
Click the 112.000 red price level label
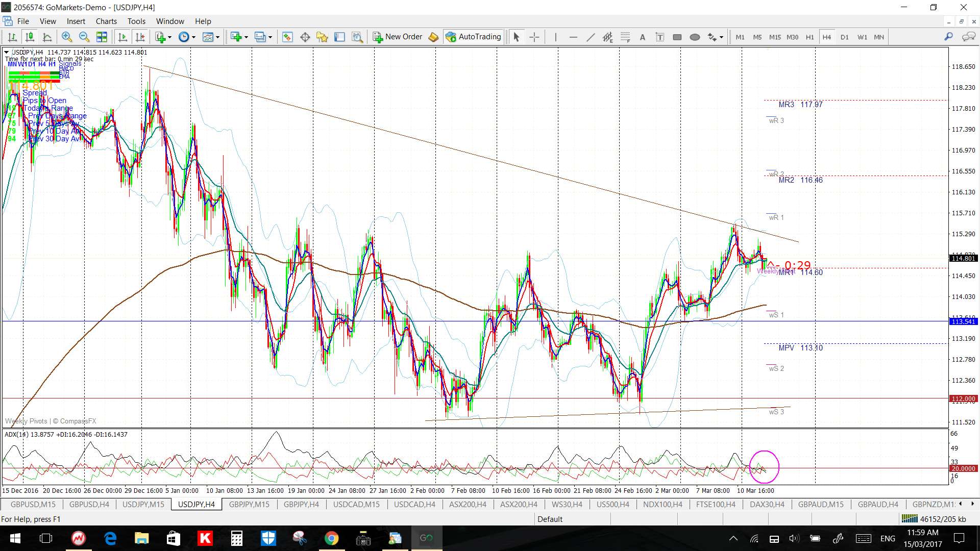tap(963, 398)
